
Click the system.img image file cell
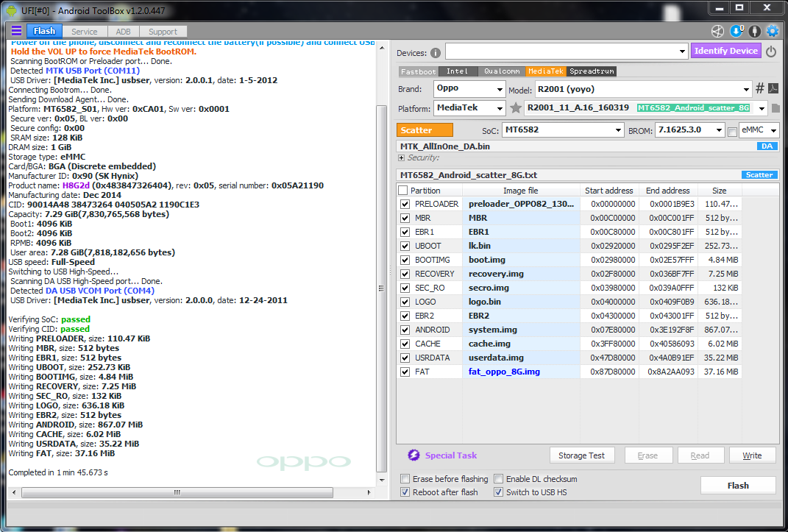pyautogui.click(x=521, y=330)
